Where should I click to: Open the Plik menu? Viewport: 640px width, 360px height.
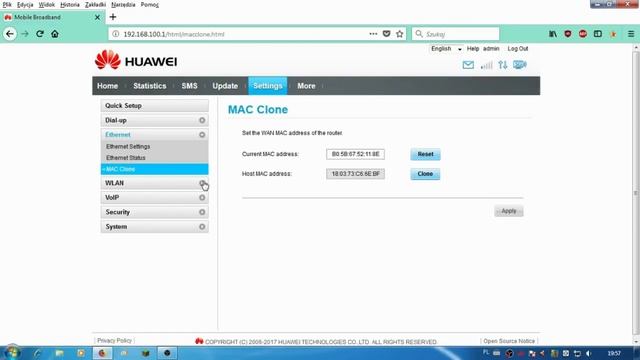[x=7, y=4]
